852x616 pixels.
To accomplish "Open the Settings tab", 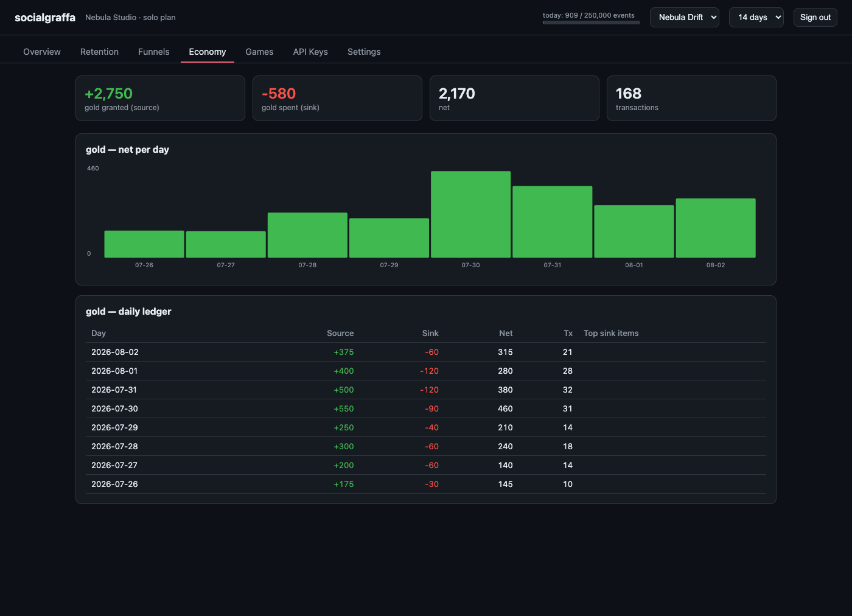I will tap(364, 52).
